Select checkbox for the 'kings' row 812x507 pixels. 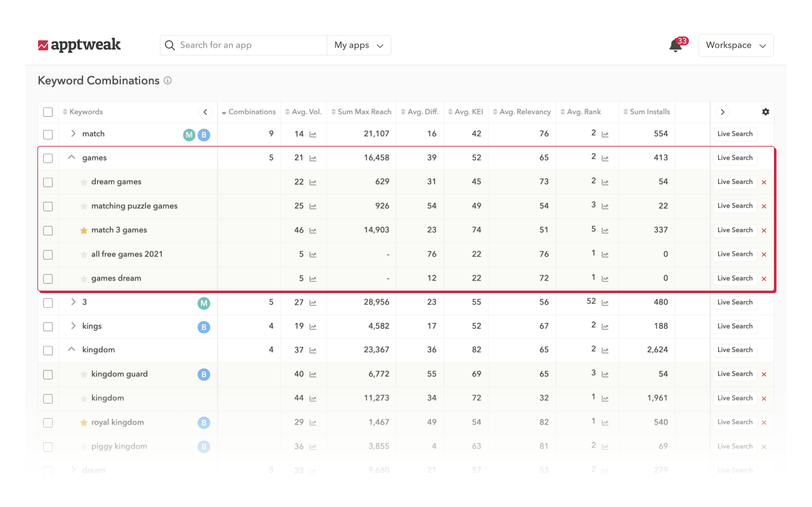point(48,327)
